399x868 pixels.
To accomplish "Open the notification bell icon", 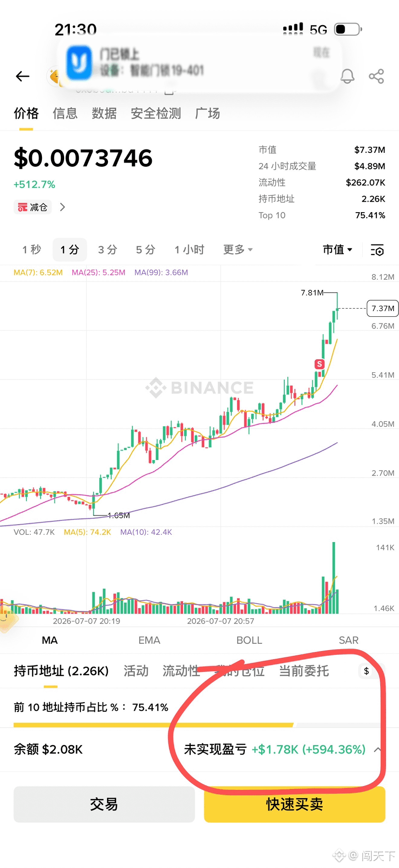I will pos(347,76).
